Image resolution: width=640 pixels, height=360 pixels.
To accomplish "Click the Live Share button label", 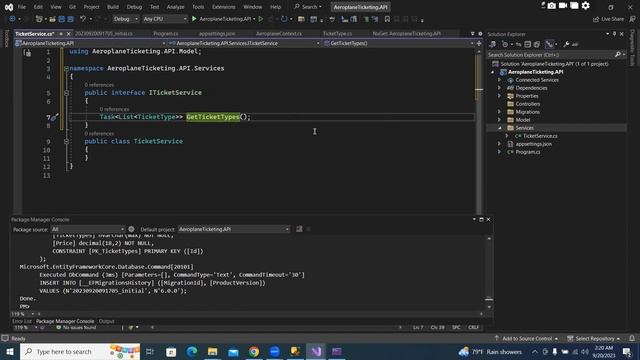I will pyautogui.click(x=612, y=19).
